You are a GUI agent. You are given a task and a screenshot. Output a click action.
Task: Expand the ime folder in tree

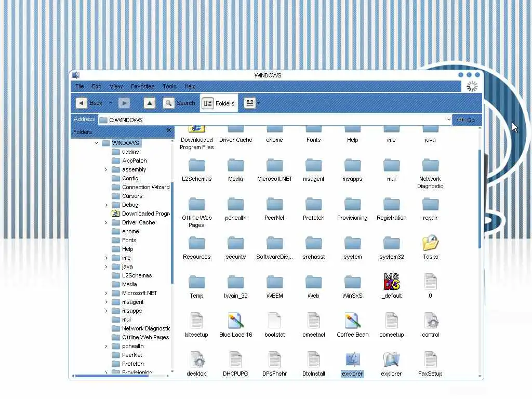tap(106, 258)
